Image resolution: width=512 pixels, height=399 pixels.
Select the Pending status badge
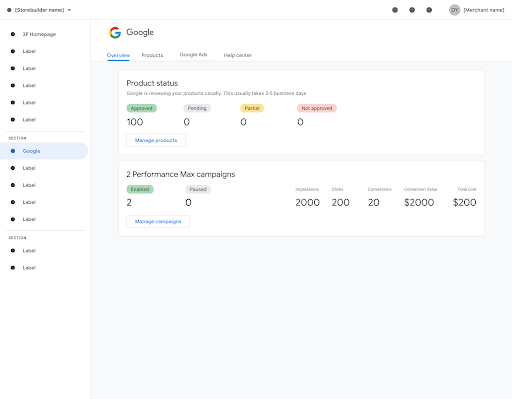click(197, 108)
